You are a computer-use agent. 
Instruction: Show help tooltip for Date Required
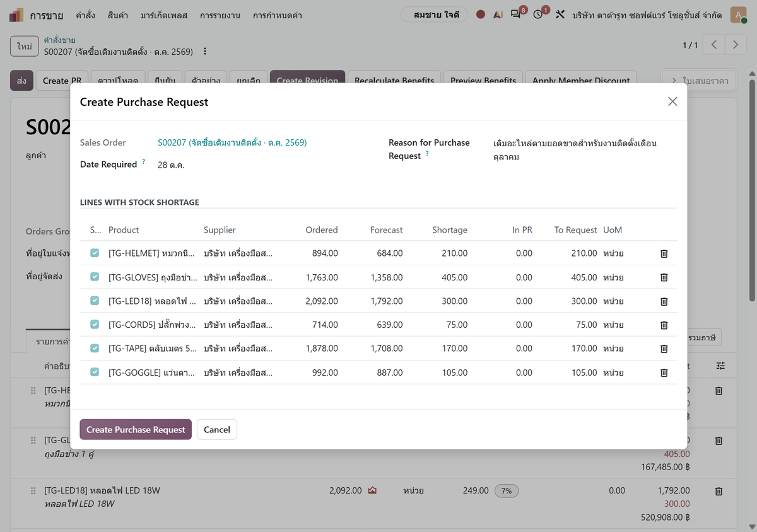click(x=144, y=162)
